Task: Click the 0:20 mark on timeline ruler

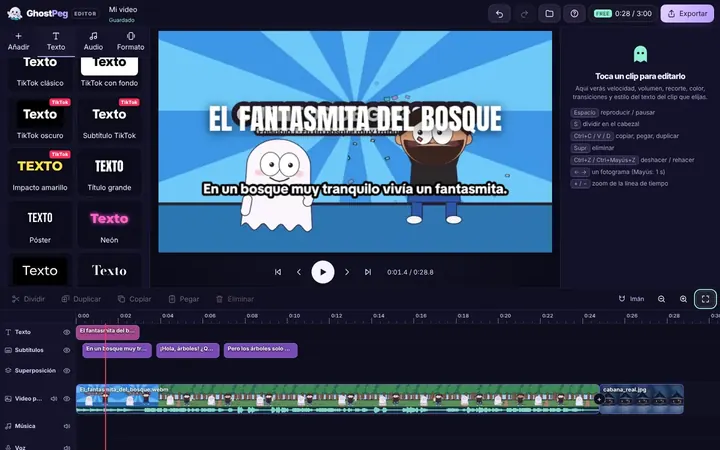Action: coord(505,316)
